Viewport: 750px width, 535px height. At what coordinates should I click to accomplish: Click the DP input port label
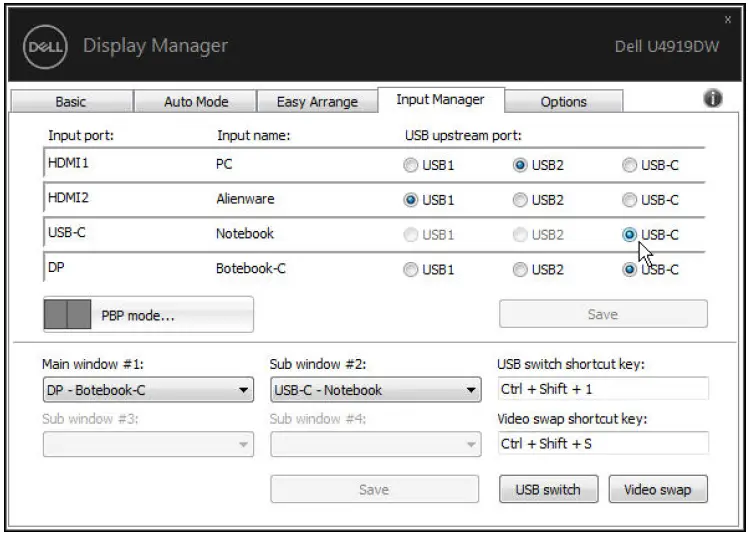(56, 267)
